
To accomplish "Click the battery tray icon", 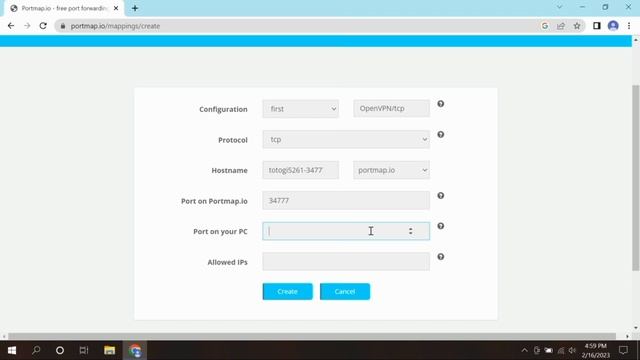I will [549, 350].
